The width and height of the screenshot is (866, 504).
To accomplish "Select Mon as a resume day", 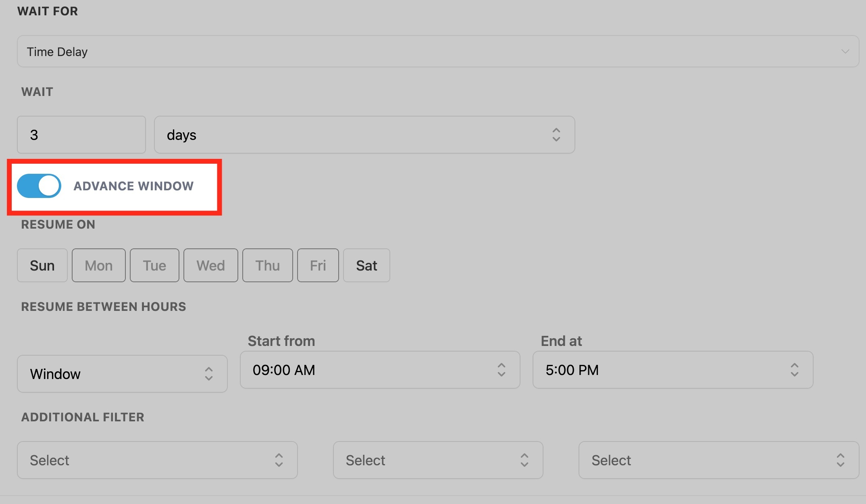I will click(x=99, y=265).
